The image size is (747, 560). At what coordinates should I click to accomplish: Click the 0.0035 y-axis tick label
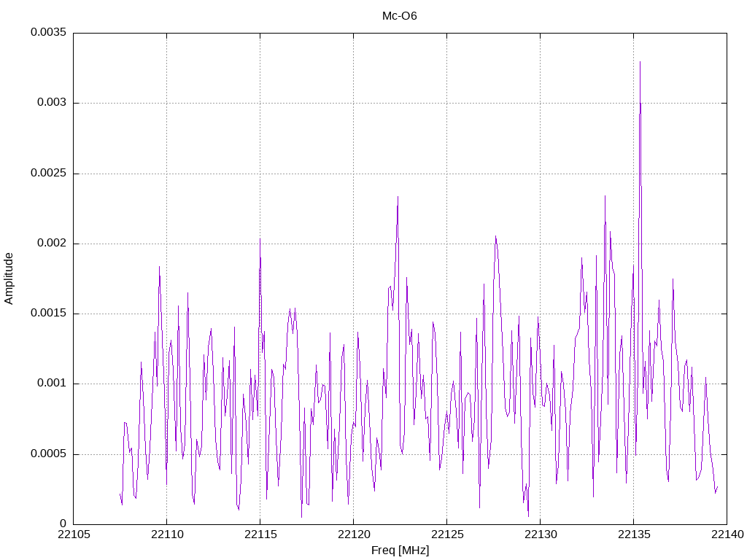[49, 32]
